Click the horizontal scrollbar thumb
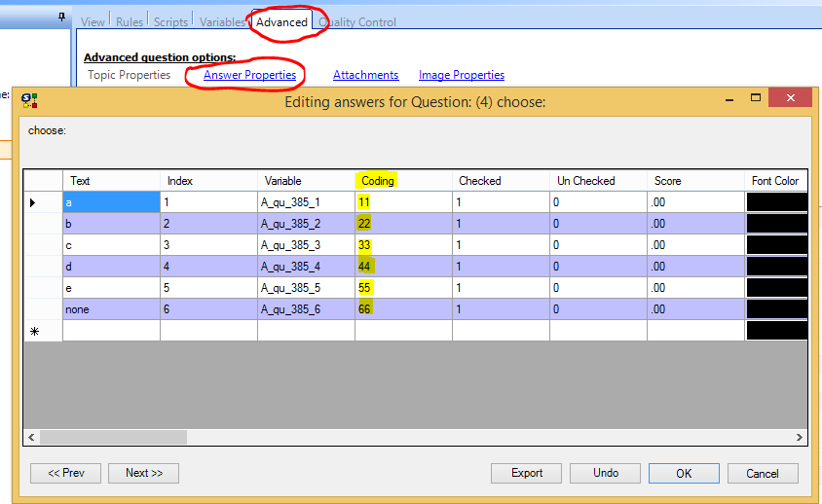Image resolution: width=822 pixels, height=504 pixels. (113, 437)
